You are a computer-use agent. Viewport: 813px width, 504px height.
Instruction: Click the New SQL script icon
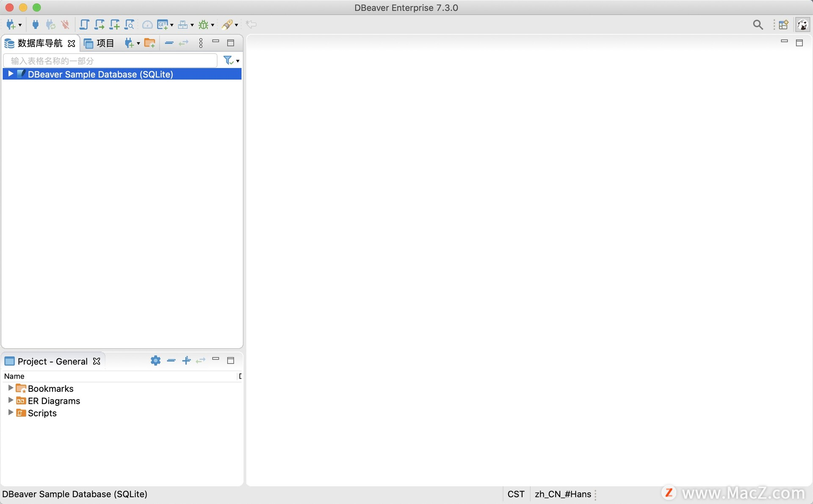pyautogui.click(x=114, y=25)
